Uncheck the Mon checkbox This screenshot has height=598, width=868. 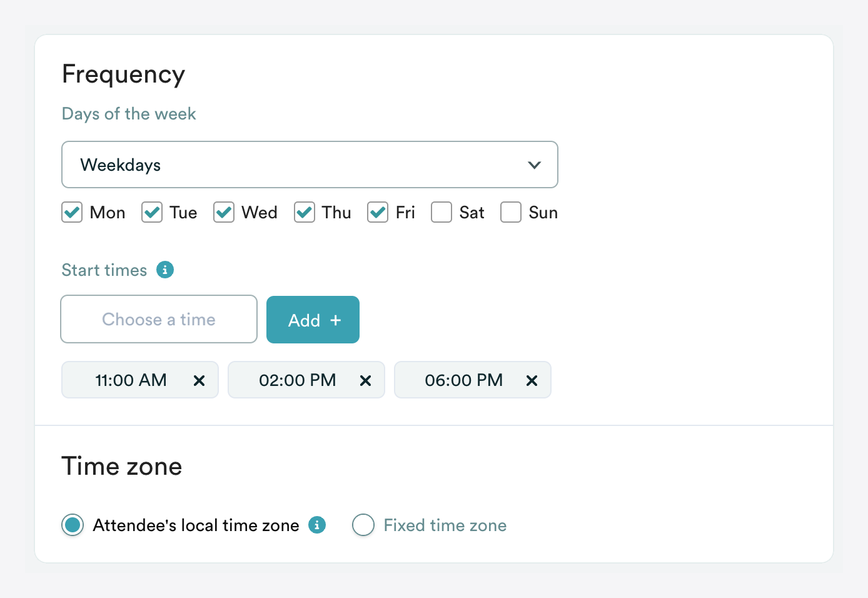71,213
